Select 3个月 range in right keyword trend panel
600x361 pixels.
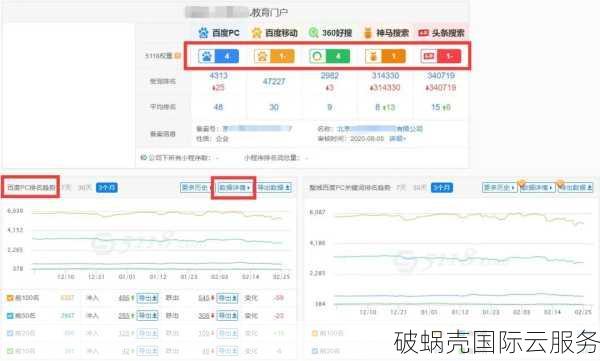(x=442, y=188)
